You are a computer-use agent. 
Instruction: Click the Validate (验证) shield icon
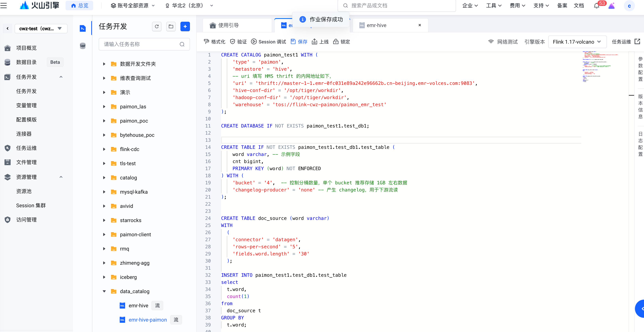tap(233, 41)
